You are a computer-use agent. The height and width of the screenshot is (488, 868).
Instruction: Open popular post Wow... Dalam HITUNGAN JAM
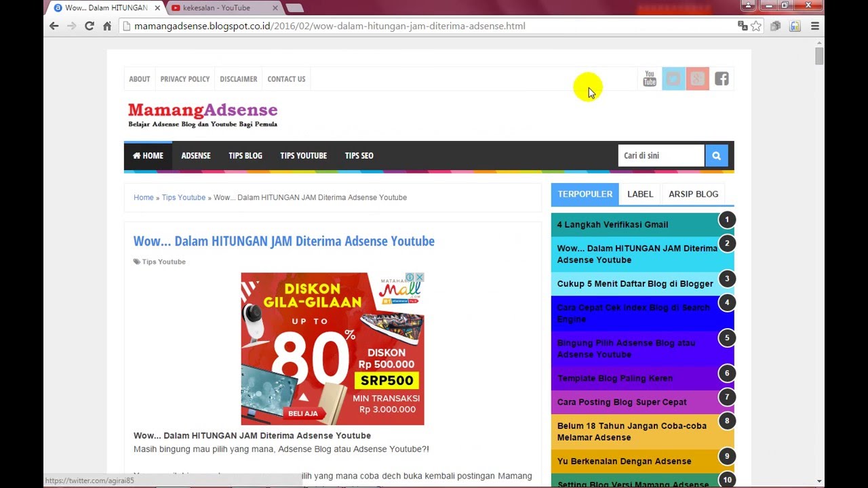pyautogui.click(x=637, y=253)
